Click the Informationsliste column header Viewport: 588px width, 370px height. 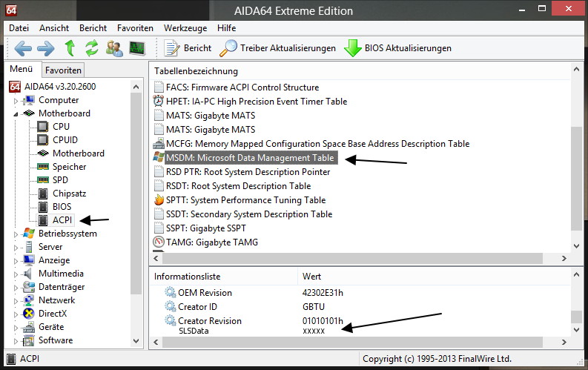pyautogui.click(x=187, y=277)
